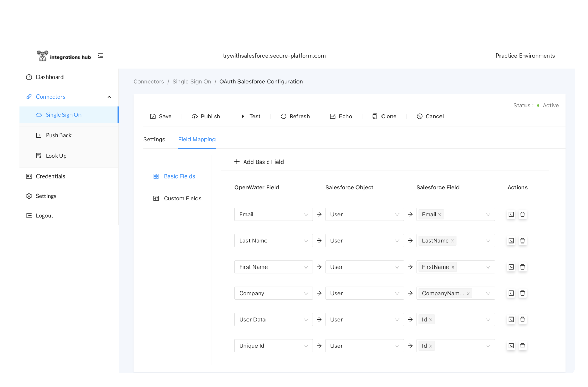This screenshot has height=387, width=588.
Task: Remove the FirstName tag from Salesforce Field
Action: tap(453, 267)
